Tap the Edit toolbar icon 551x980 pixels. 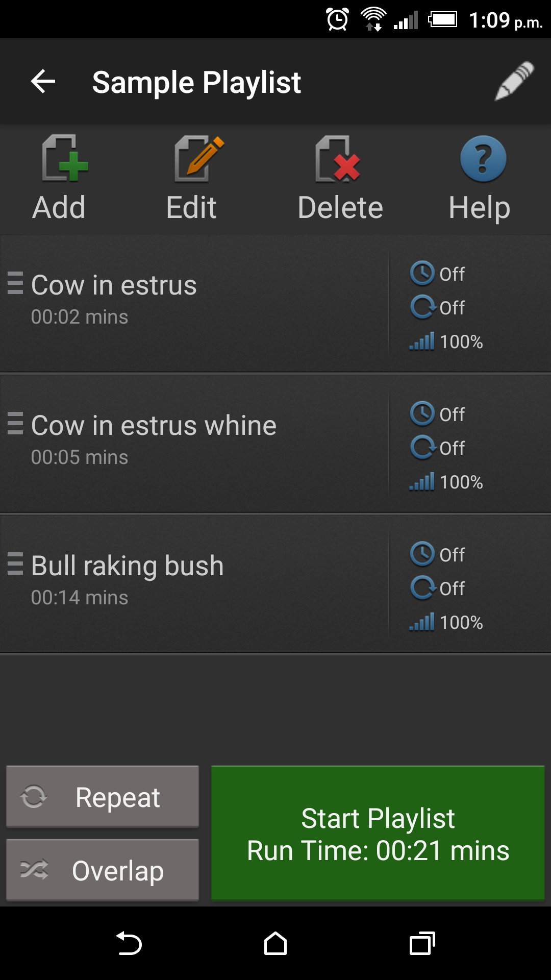pos(199,158)
